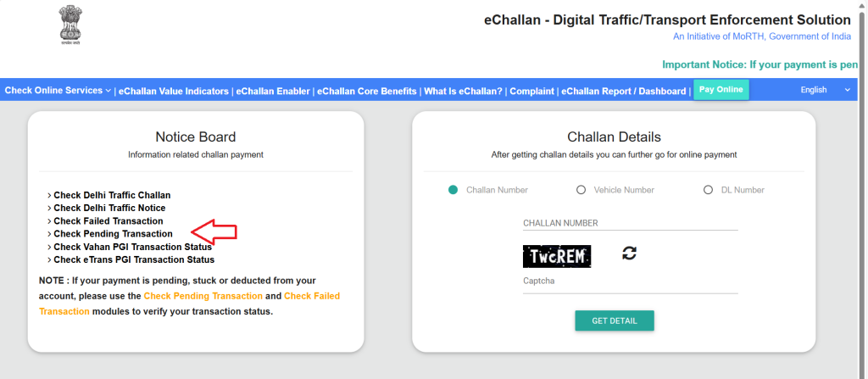This screenshot has height=379, width=868.
Task: Click the Pay Online button
Action: (x=721, y=90)
